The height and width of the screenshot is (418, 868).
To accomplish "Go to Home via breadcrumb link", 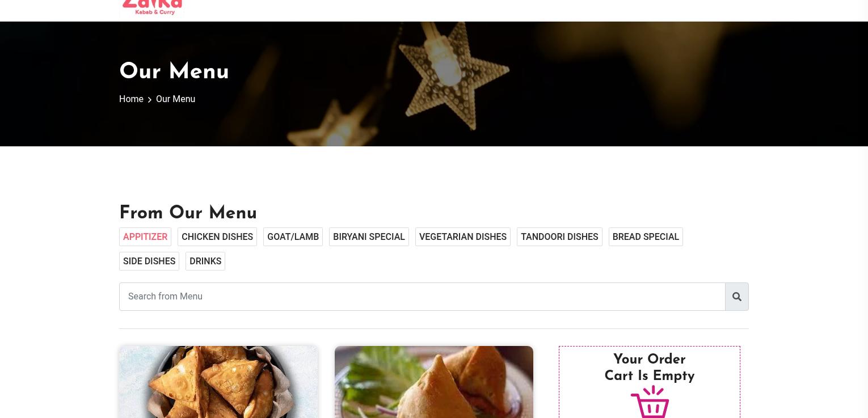I will tap(131, 99).
